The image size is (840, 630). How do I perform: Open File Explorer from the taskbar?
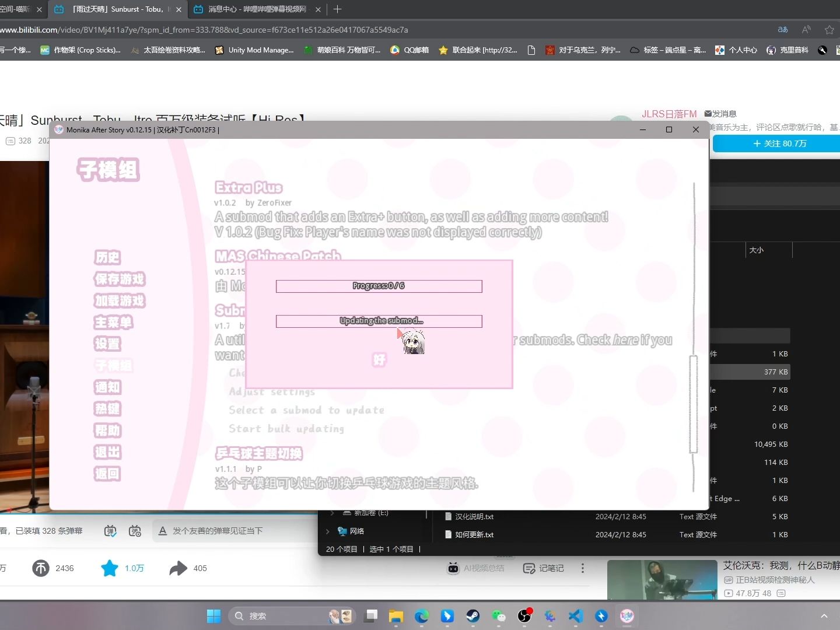[x=396, y=616]
